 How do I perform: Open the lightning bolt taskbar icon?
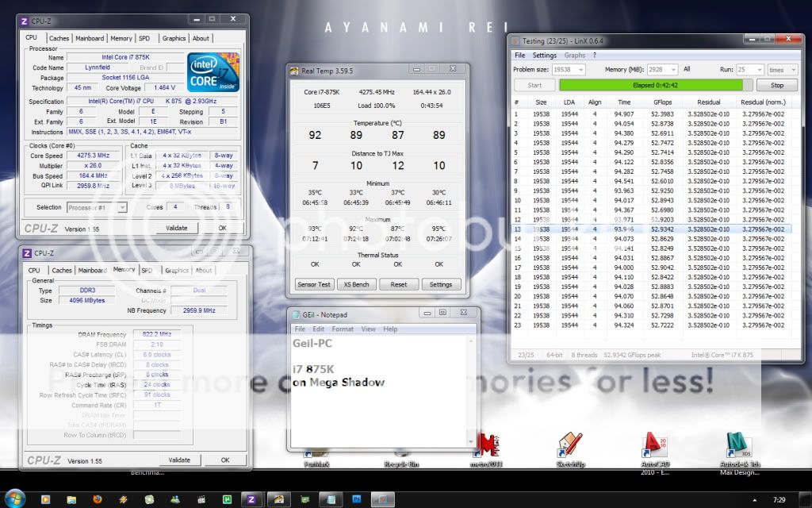point(123,500)
